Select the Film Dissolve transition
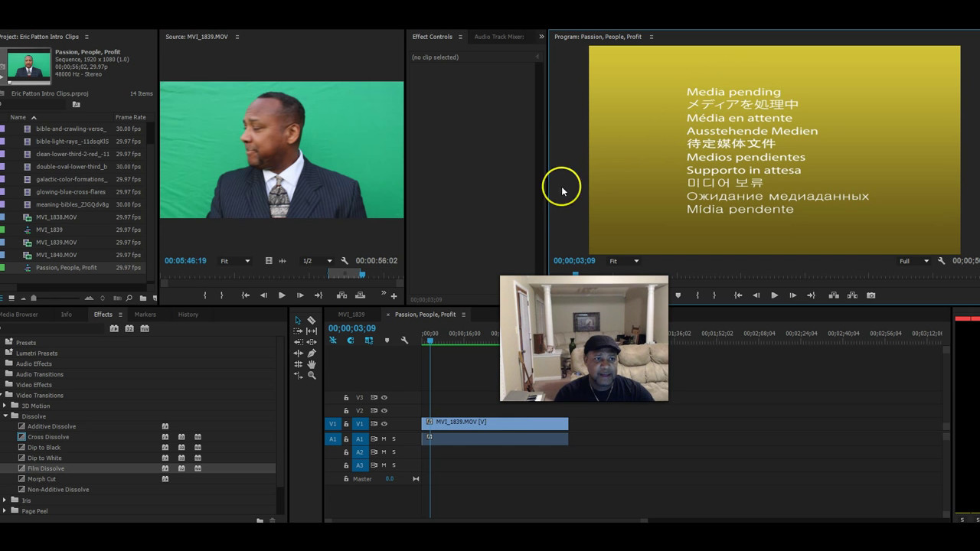 46,468
